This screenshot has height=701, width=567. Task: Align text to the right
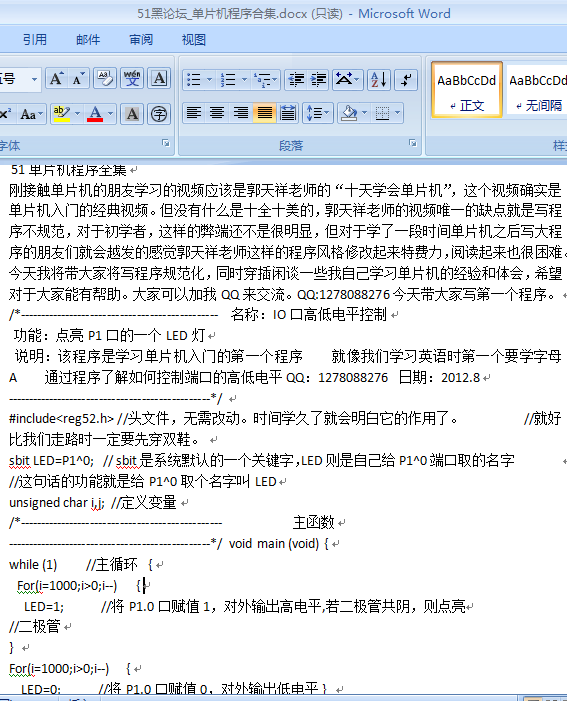pos(241,113)
